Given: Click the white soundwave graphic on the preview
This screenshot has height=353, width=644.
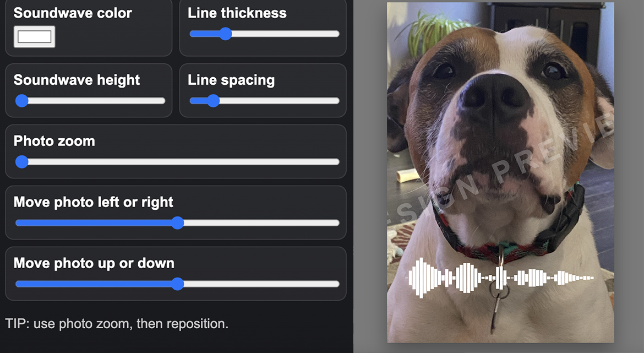Looking at the screenshot, I should 500,278.
